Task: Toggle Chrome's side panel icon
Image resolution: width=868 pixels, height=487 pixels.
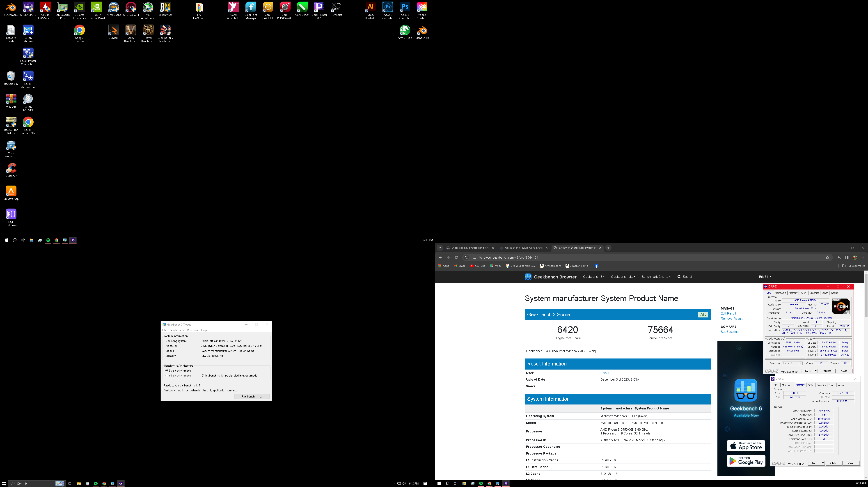Action: tap(847, 257)
